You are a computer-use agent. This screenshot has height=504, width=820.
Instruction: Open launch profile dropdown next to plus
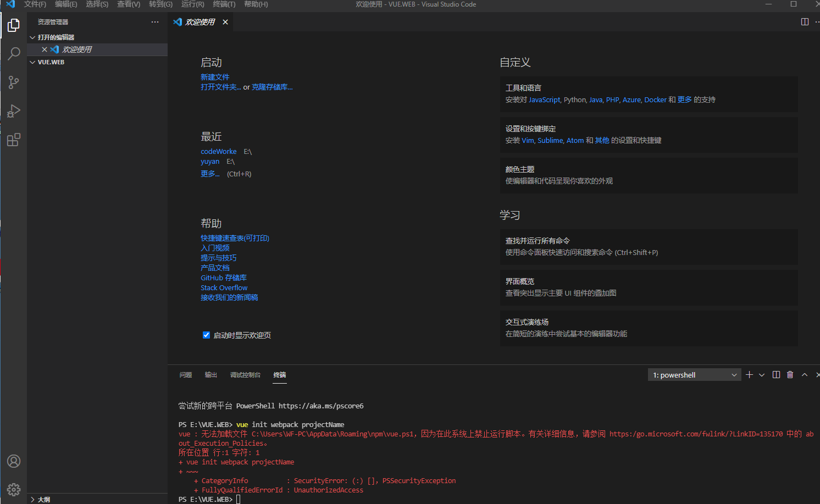762,375
